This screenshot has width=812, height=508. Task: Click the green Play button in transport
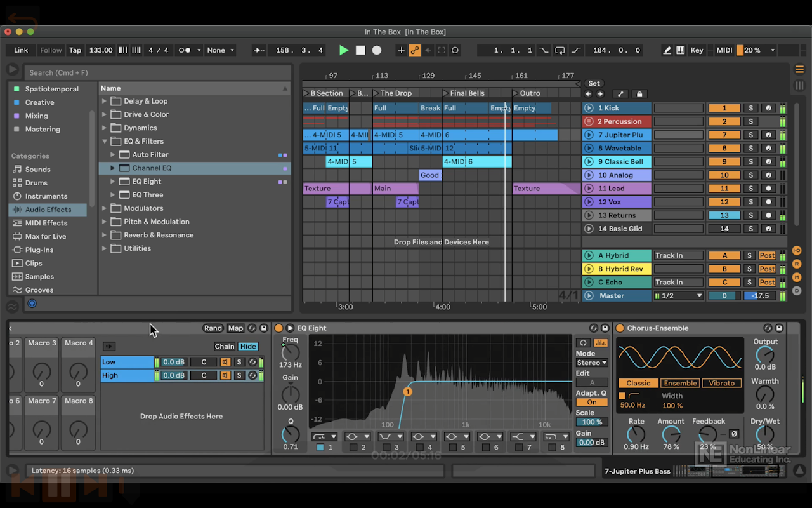(x=344, y=50)
